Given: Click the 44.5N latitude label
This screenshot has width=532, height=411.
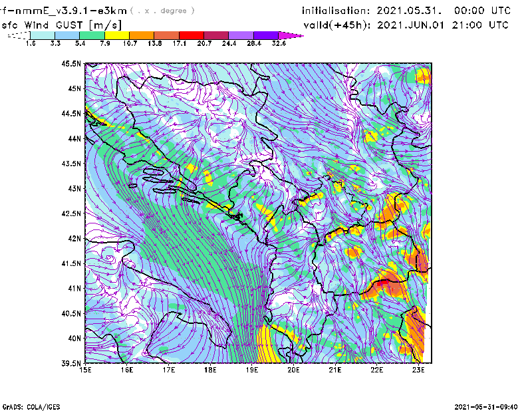Looking at the screenshot, I should click(71, 113).
